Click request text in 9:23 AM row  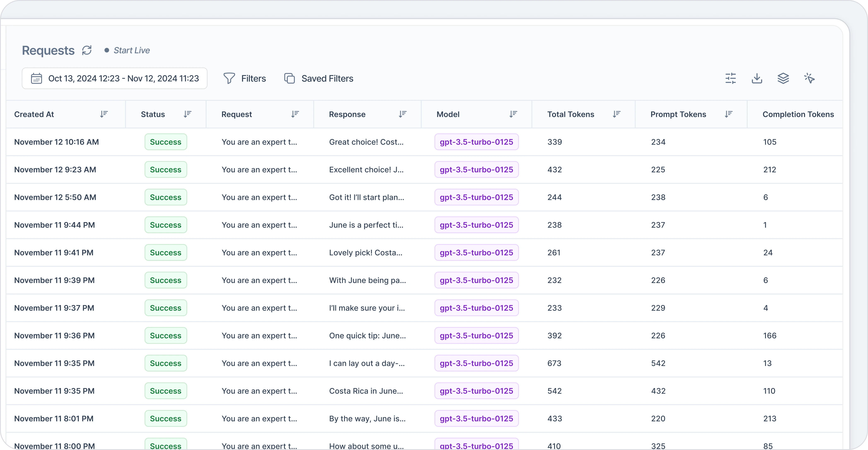pos(259,169)
